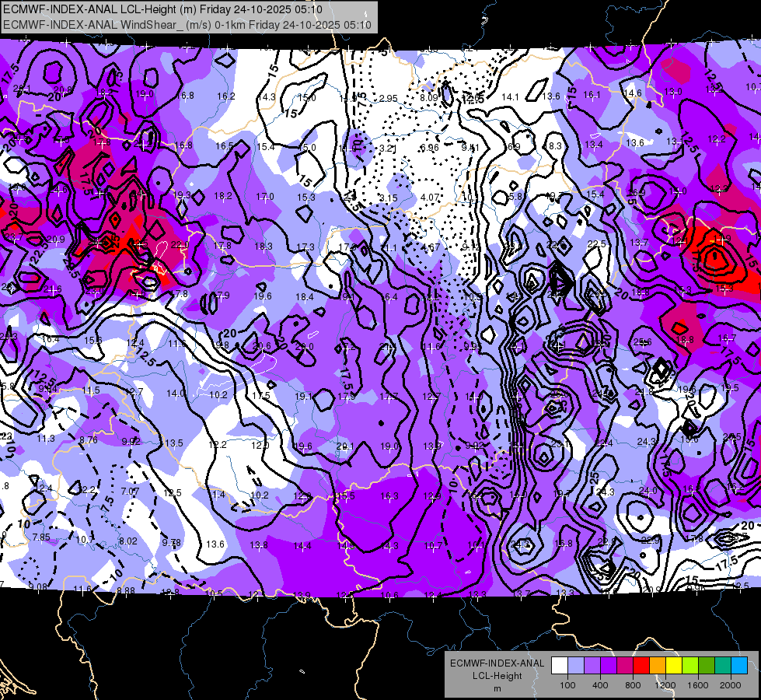Click the grid value 7.07

pos(130,491)
